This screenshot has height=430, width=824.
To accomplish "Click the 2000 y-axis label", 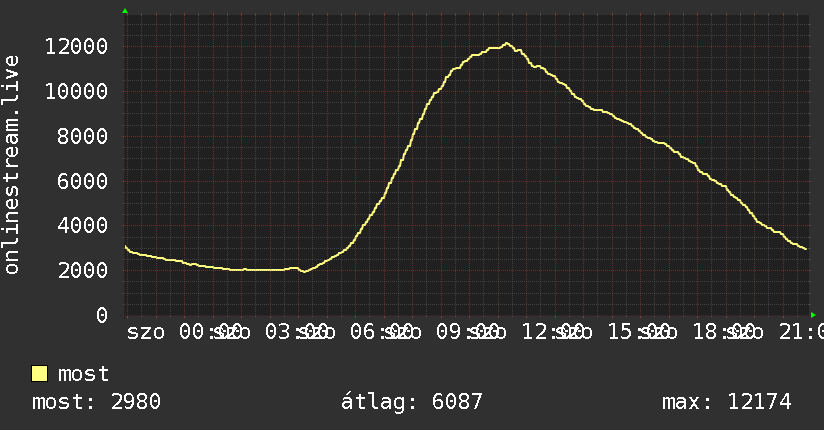I will [x=83, y=271].
